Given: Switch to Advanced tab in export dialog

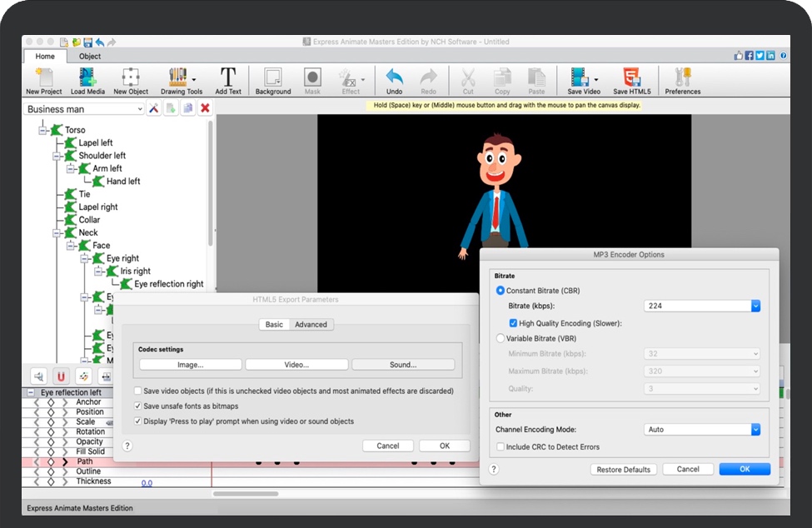Looking at the screenshot, I should click(x=311, y=324).
